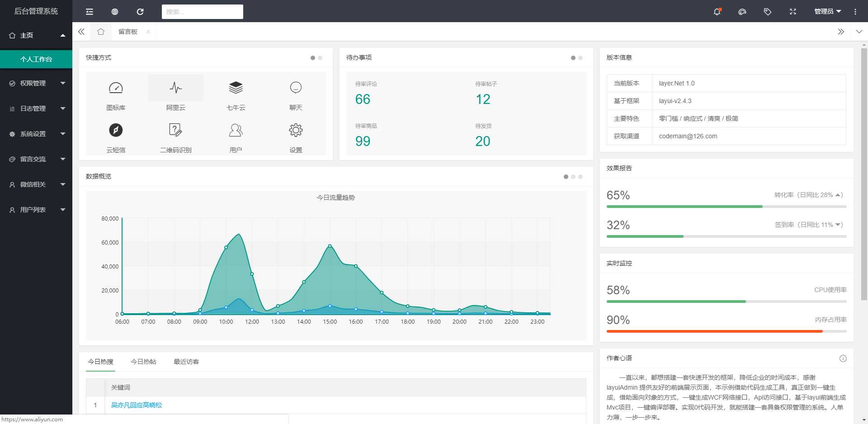Select 个人工作台 in sidebar

pyautogui.click(x=36, y=59)
